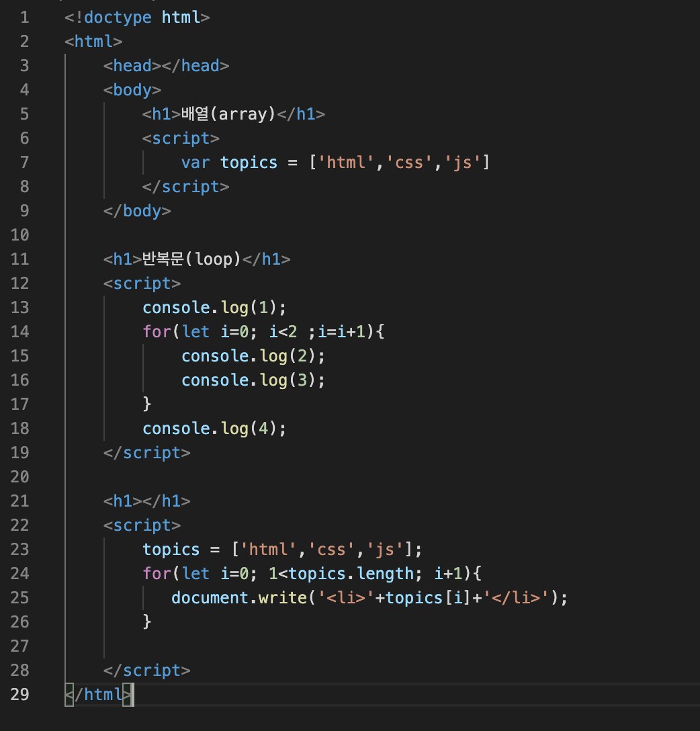Image resolution: width=700 pixels, height=731 pixels.
Task: Click the closing brace on line 26
Action: (x=147, y=621)
